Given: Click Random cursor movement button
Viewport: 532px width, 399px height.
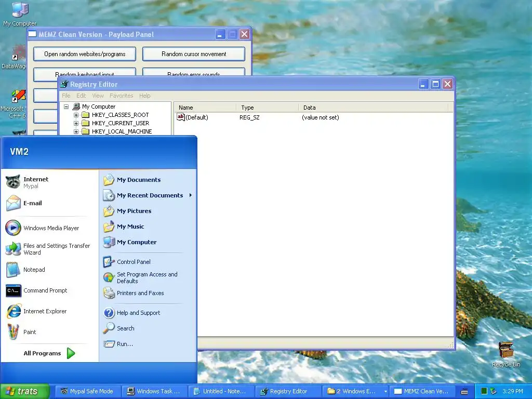Looking at the screenshot, I should [194, 54].
